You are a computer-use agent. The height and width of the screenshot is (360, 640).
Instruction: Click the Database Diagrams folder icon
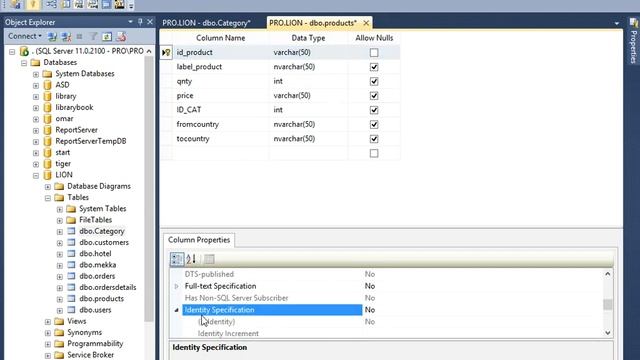pyautogui.click(x=59, y=186)
